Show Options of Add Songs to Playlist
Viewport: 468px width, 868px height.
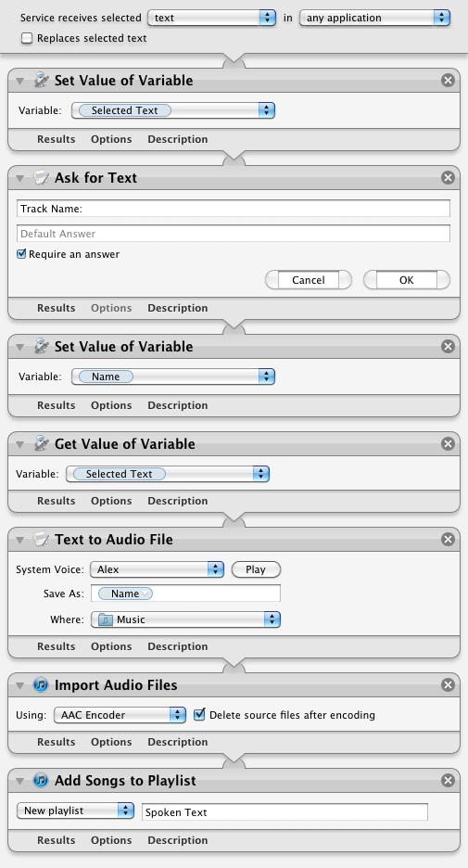[111, 840]
